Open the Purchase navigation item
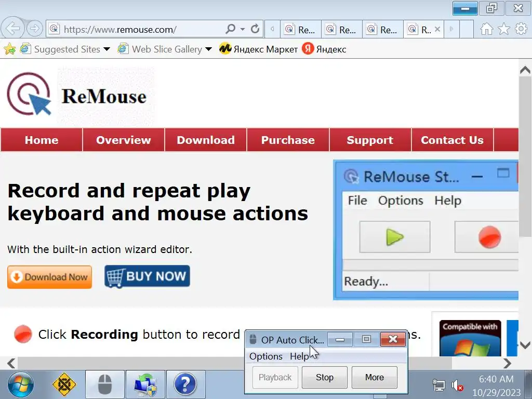Image resolution: width=532 pixels, height=399 pixels. coord(288,140)
